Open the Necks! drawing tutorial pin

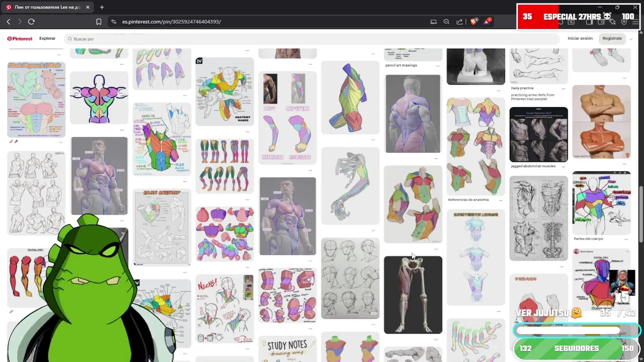225,309
